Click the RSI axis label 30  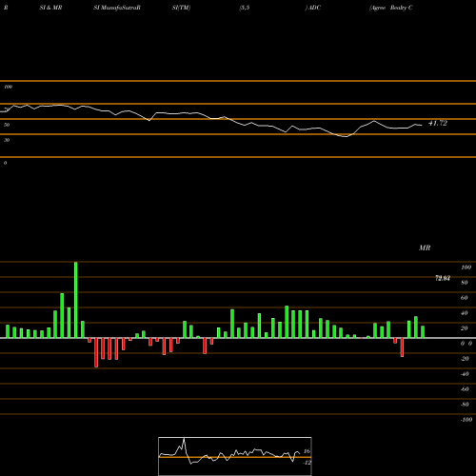coord(7,140)
